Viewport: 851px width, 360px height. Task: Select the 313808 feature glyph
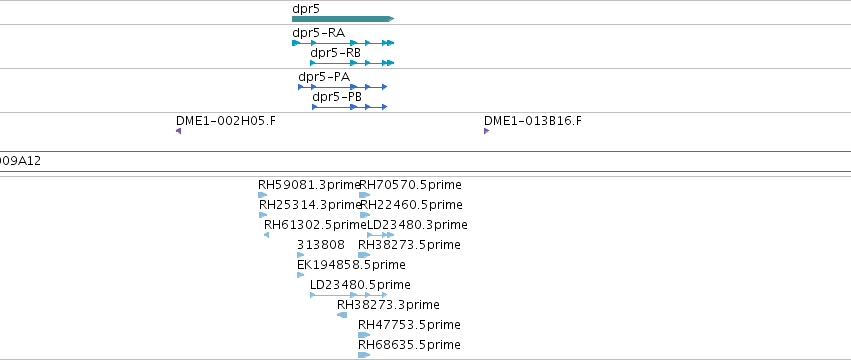pyautogui.click(x=301, y=255)
